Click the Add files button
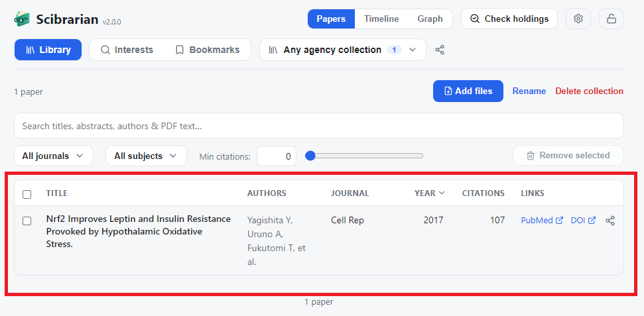The height and width of the screenshot is (316, 644). tap(468, 91)
